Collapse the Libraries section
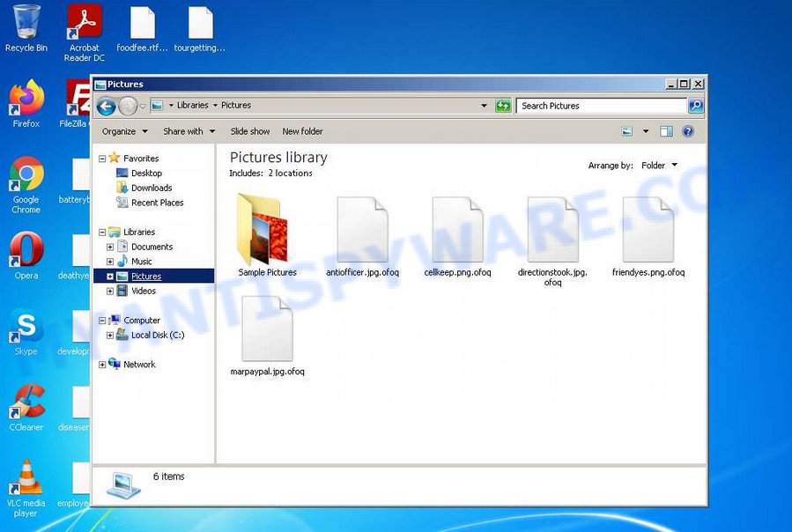Image resolution: width=792 pixels, height=532 pixels. tap(104, 232)
